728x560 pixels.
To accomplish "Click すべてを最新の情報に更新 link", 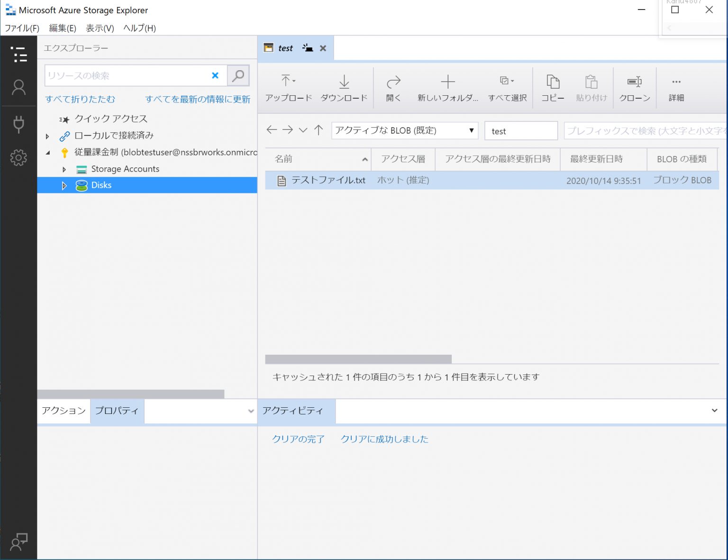I will tap(198, 99).
